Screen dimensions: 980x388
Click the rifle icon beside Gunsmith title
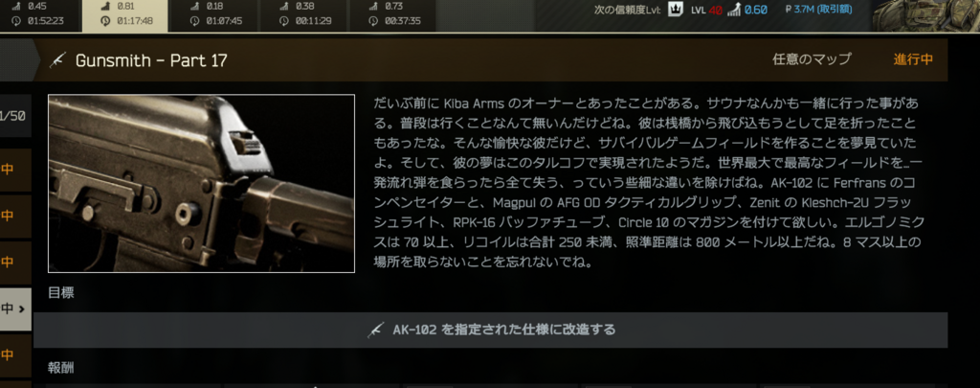click(58, 60)
